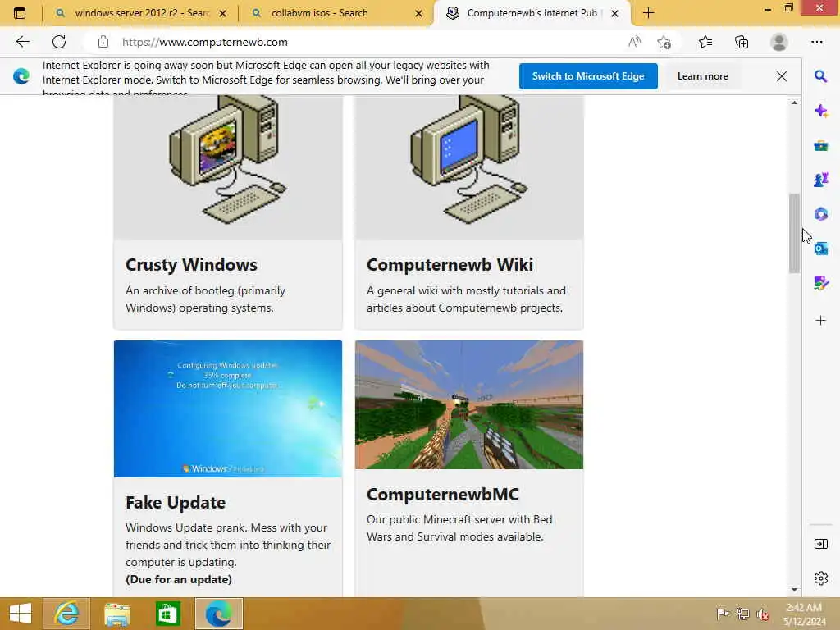Viewport: 840px width, 630px height.
Task: Refresh the current page
Action: click(59, 42)
